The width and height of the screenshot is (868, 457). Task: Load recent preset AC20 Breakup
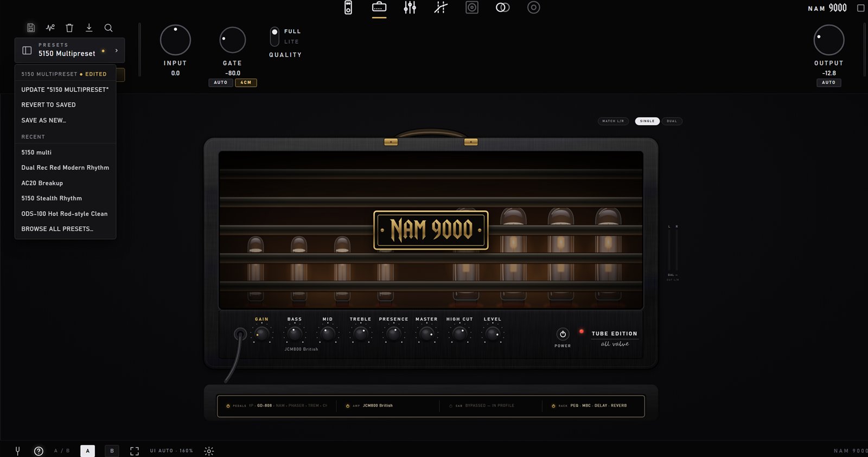[65, 183]
